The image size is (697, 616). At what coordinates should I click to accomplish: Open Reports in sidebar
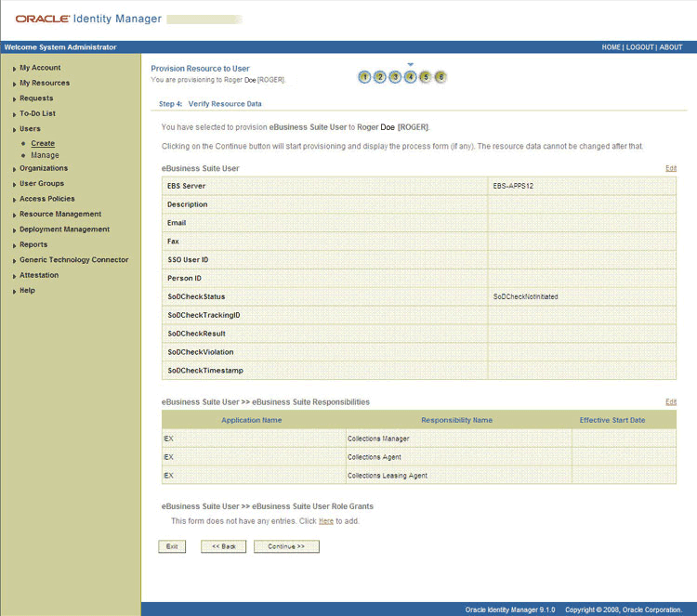(x=33, y=244)
